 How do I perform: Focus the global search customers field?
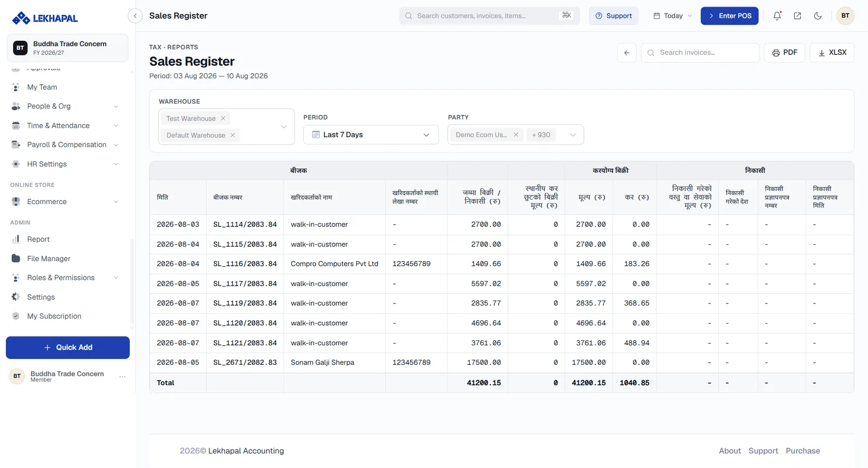coord(489,16)
